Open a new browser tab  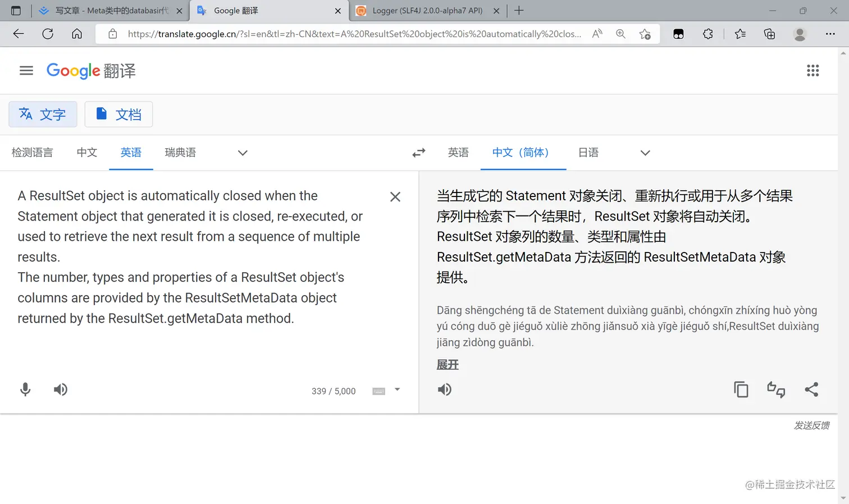pos(519,10)
